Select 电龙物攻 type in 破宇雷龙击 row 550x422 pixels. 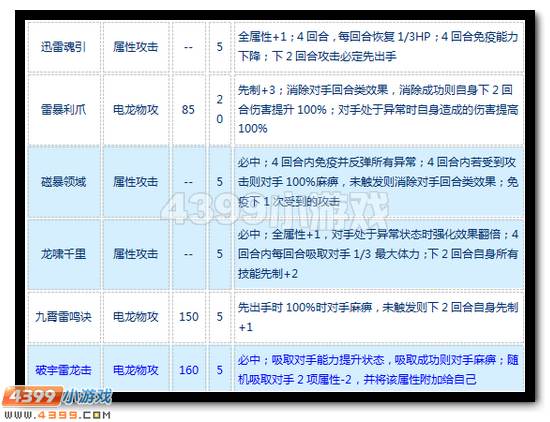[x=135, y=370]
